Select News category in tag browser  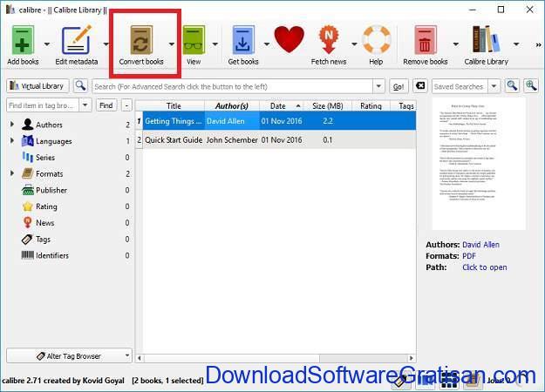(x=44, y=223)
